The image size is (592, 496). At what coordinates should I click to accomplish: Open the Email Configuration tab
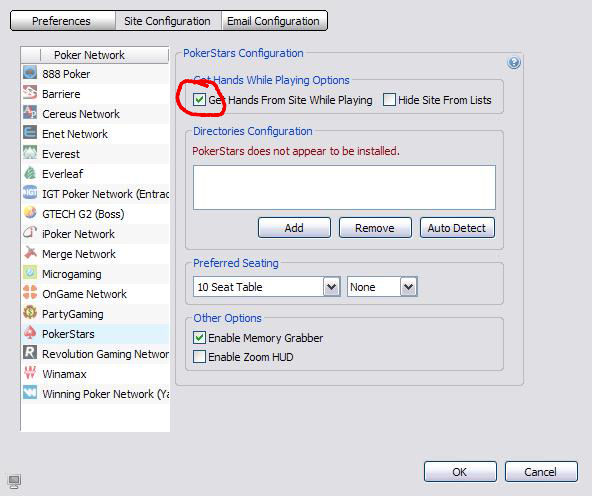click(x=274, y=21)
